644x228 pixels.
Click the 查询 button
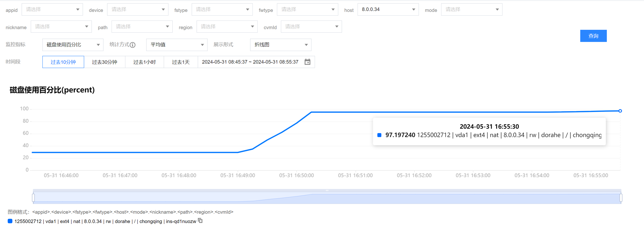(x=593, y=36)
